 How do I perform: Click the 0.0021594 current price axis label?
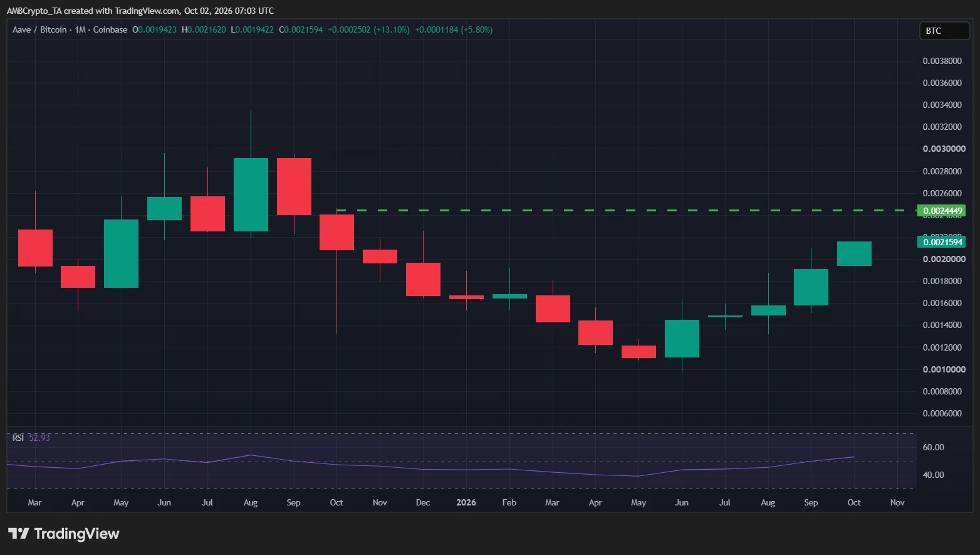coord(941,242)
